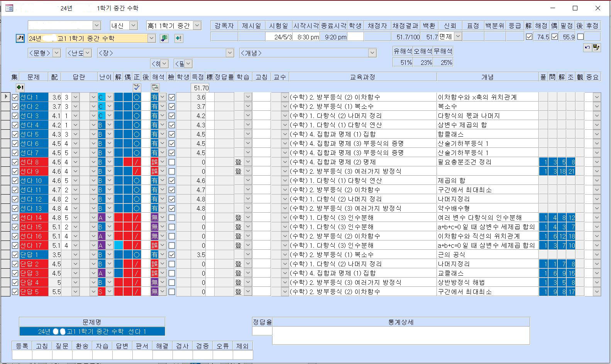Enable the 後 checkbox in header row

(x=580, y=37)
